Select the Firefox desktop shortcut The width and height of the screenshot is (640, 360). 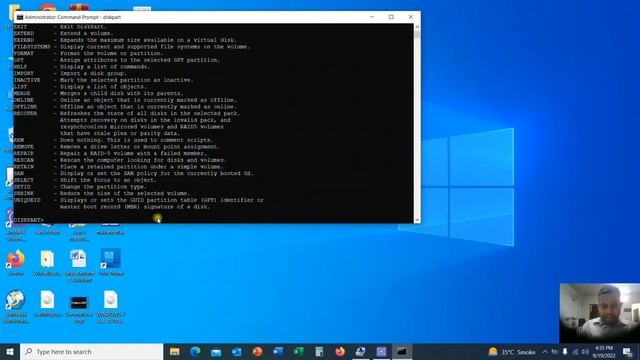[16, 263]
